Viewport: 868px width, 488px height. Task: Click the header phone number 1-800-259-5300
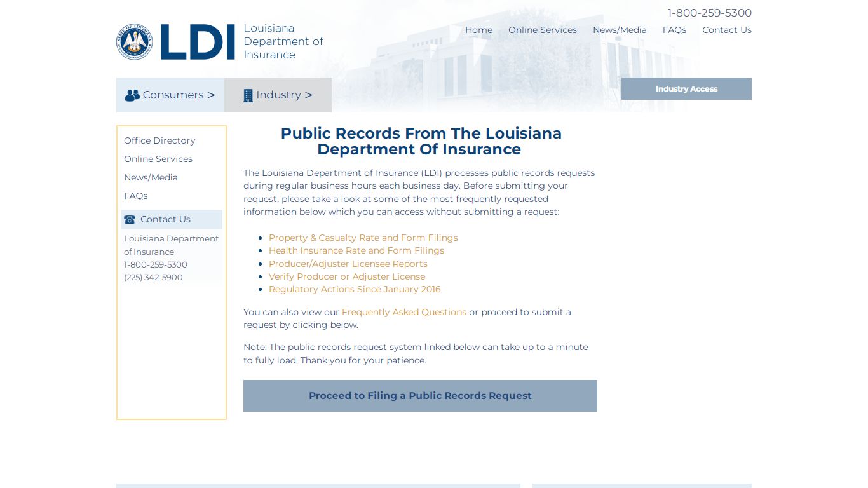coord(709,13)
